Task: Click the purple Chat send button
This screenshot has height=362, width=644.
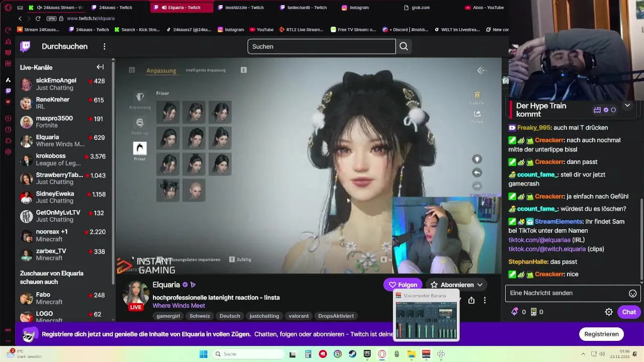Action: (x=629, y=312)
